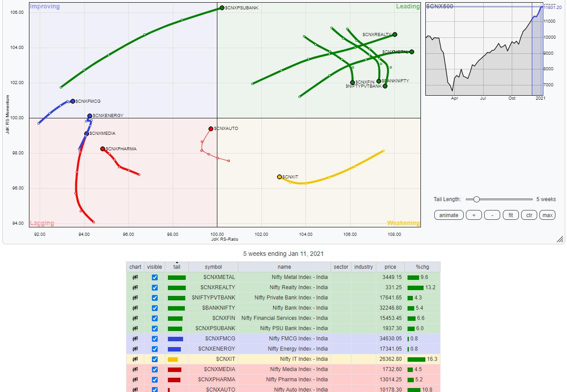Uncheck visibility for $NIFTYPVTBANK
Screen dimensions: 567x392
[x=155, y=298]
